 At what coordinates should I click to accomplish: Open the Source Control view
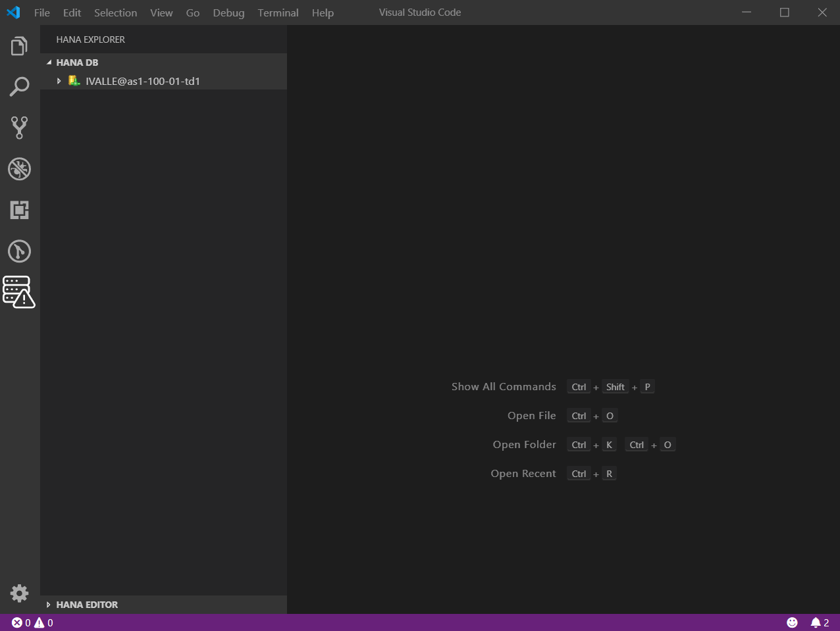19,128
